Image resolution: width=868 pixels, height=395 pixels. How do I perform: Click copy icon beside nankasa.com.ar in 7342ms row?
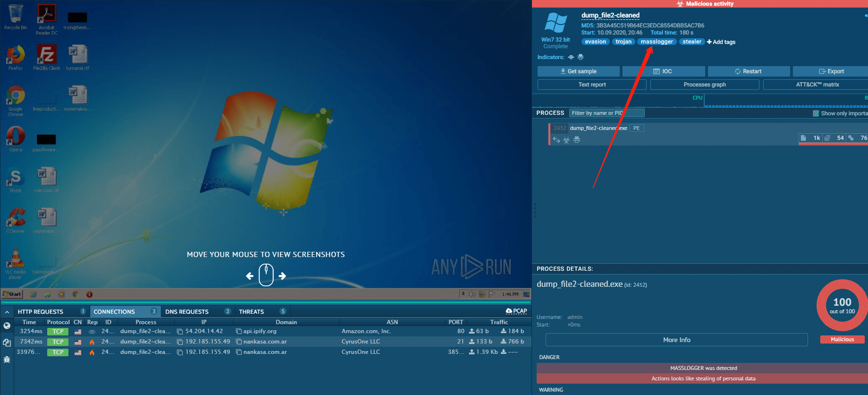pos(239,342)
